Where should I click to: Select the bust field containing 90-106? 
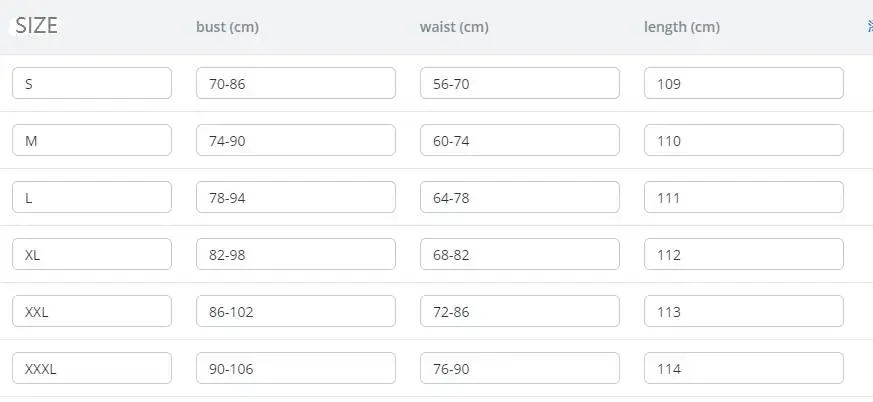(296, 369)
